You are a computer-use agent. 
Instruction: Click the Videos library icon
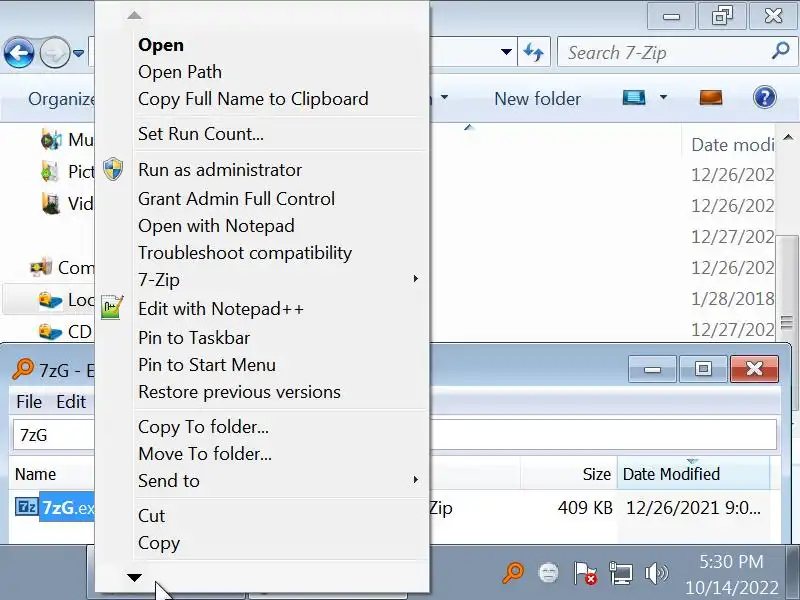(x=51, y=204)
